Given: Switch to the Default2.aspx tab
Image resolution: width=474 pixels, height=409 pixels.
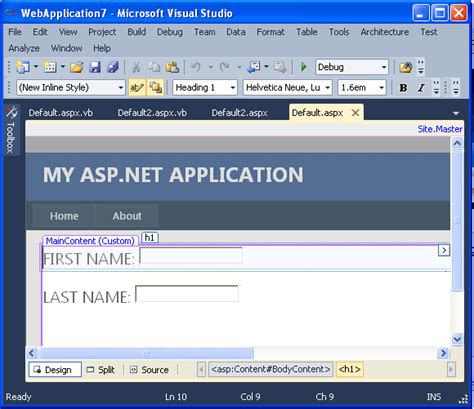Looking at the screenshot, I should tap(239, 113).
